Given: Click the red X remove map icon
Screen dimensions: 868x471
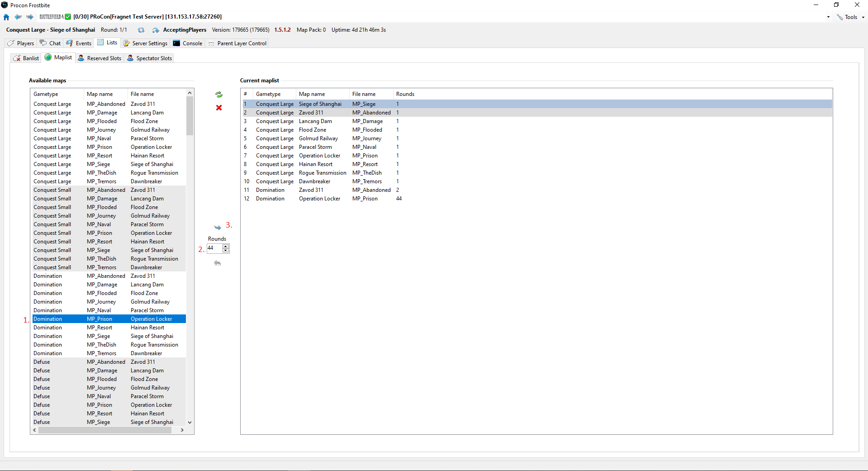Looking at the screenshot, I should pyautogui.click(x=219, y=108).
